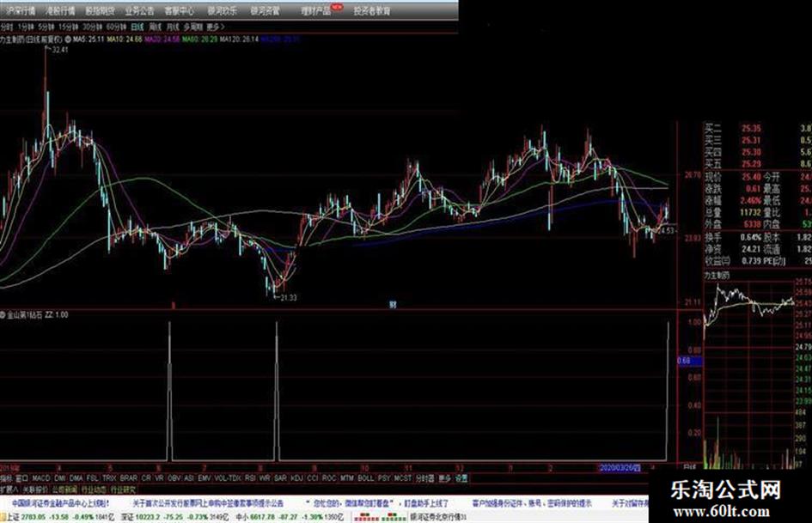Expand the 更多 indicators list

tap(445, 478)
